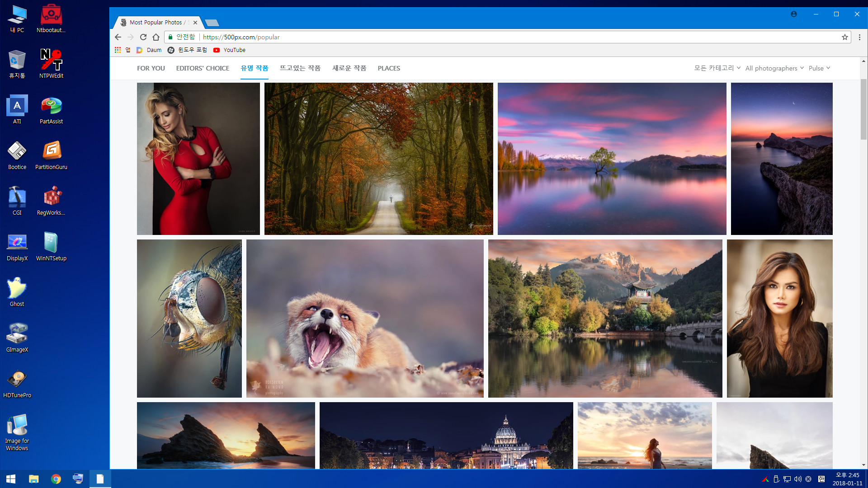Open the pink sunset lake tree photo

pyautogui.click(x=612, y=159)
